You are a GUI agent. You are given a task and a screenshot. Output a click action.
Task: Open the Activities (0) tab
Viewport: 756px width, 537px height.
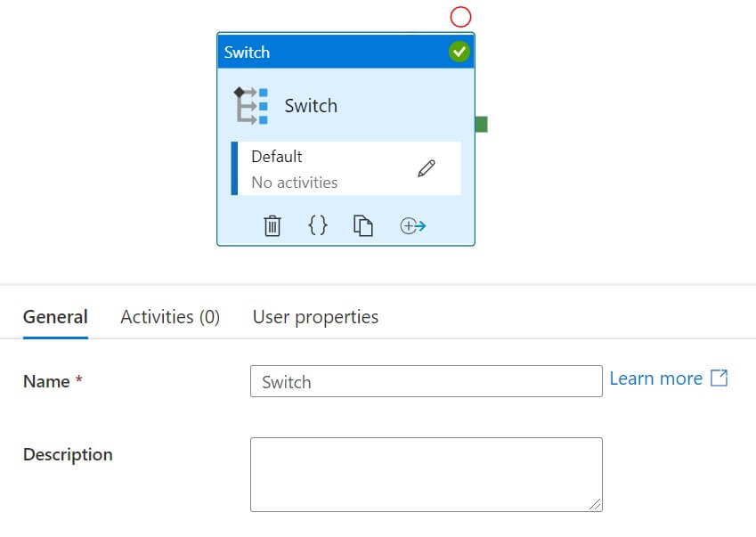[170, 317]
